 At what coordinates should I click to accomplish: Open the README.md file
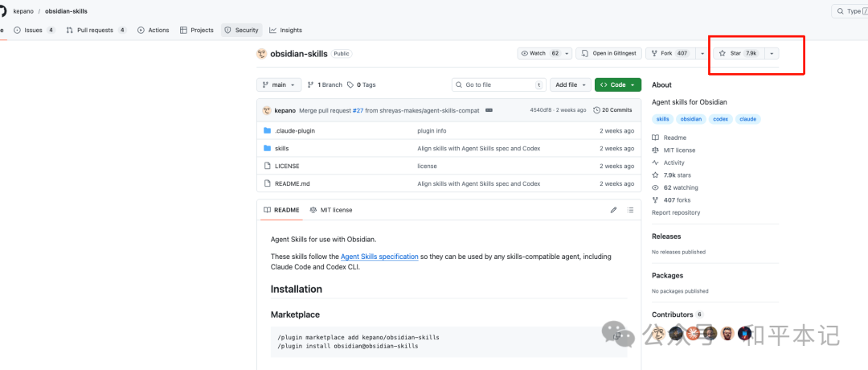coord(292,183)
